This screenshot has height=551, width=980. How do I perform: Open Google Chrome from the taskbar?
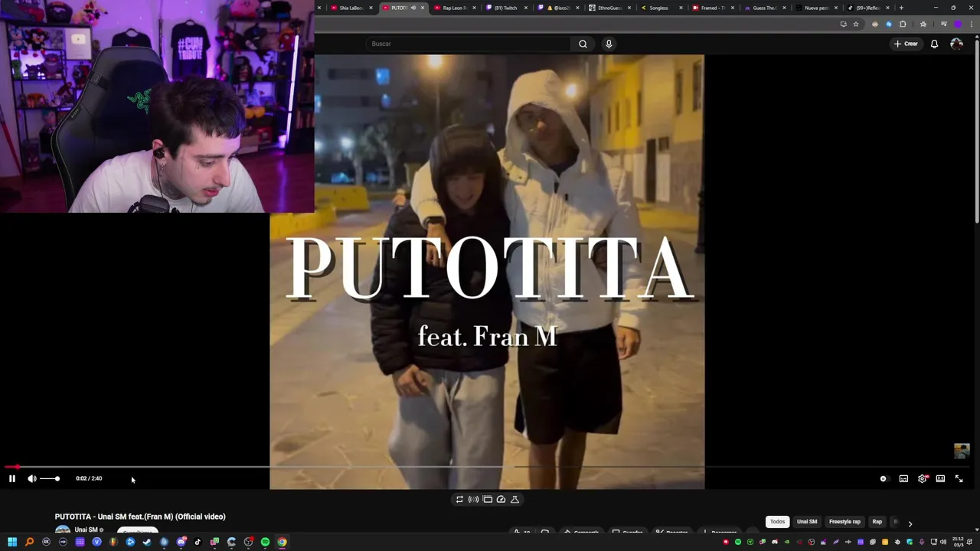pos(282,542)
